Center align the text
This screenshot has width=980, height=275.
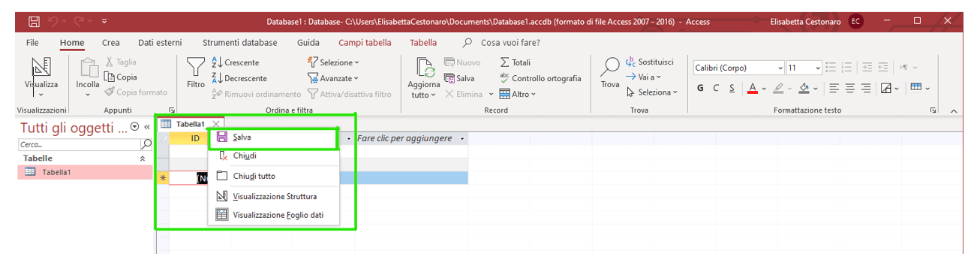[850, 88]
